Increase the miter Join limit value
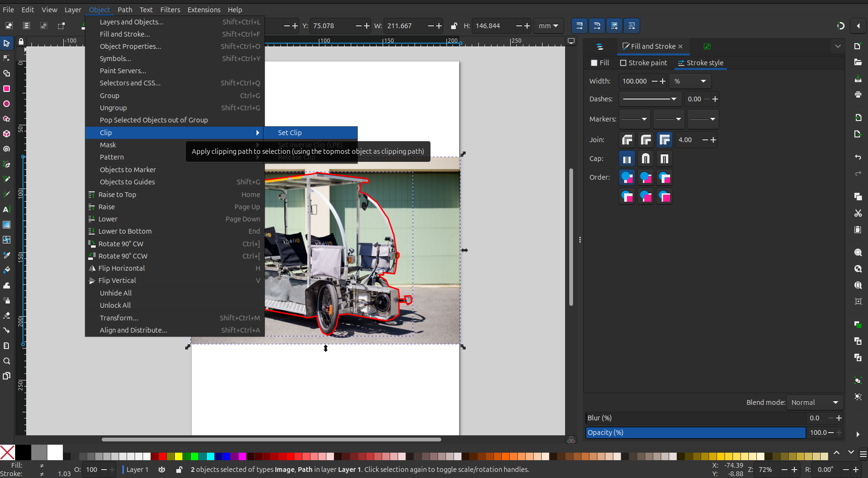The width and height of the screenshot is (868, 478). pos(713,140)
